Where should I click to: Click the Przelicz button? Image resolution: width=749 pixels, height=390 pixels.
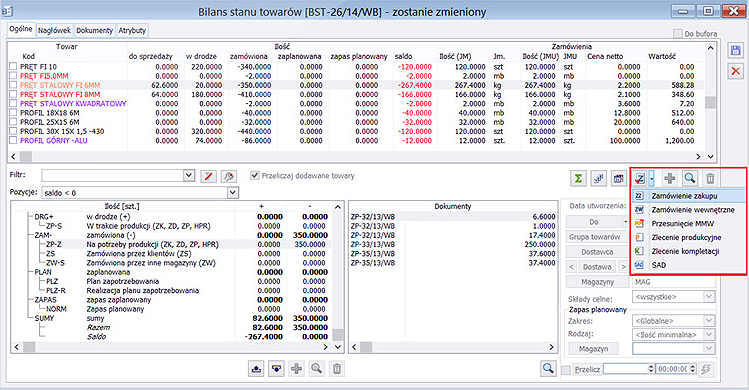(x=587, y=369)
